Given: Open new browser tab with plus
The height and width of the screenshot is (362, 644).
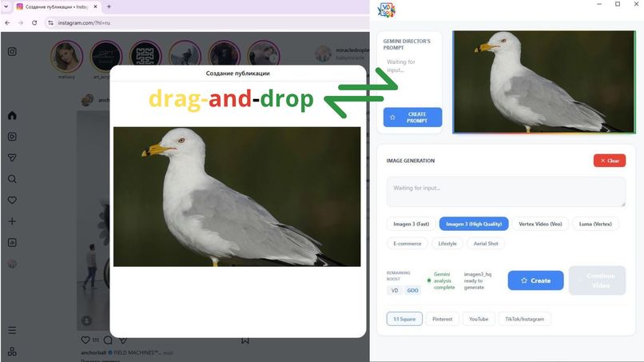Looking at the screenshot, I should click(x=109, y=6).
